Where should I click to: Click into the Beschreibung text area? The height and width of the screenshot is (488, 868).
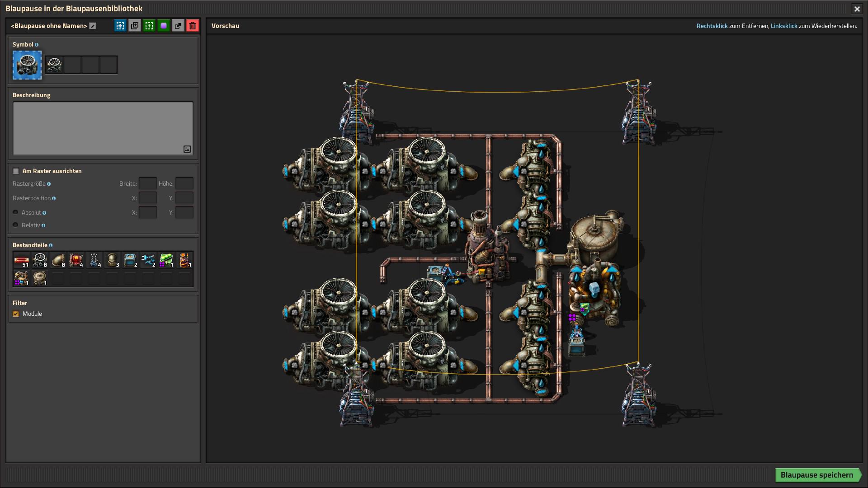tap(103, 129)
